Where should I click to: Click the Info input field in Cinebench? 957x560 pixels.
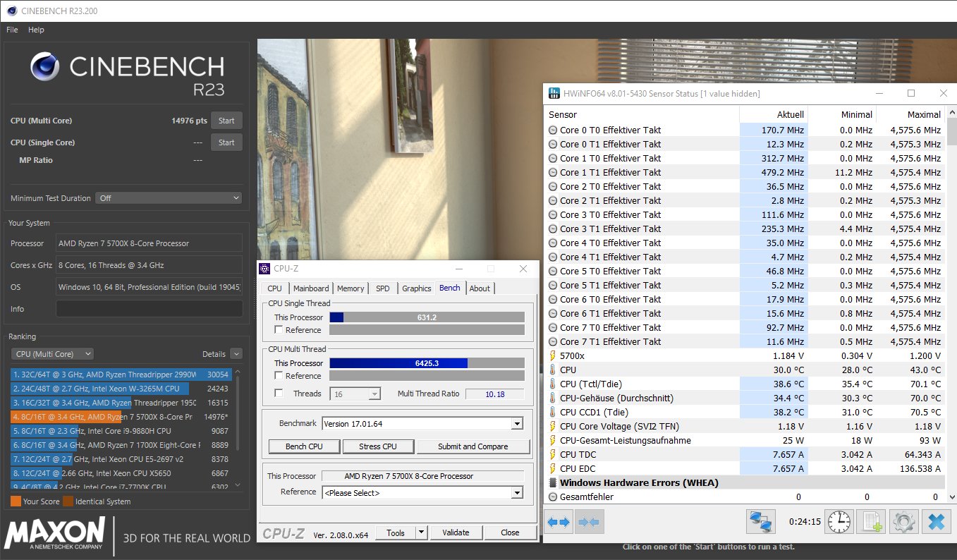150,309
